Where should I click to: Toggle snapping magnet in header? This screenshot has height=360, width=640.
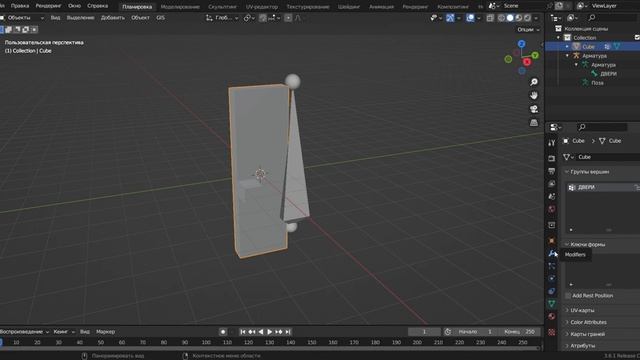tap(263, 18)
